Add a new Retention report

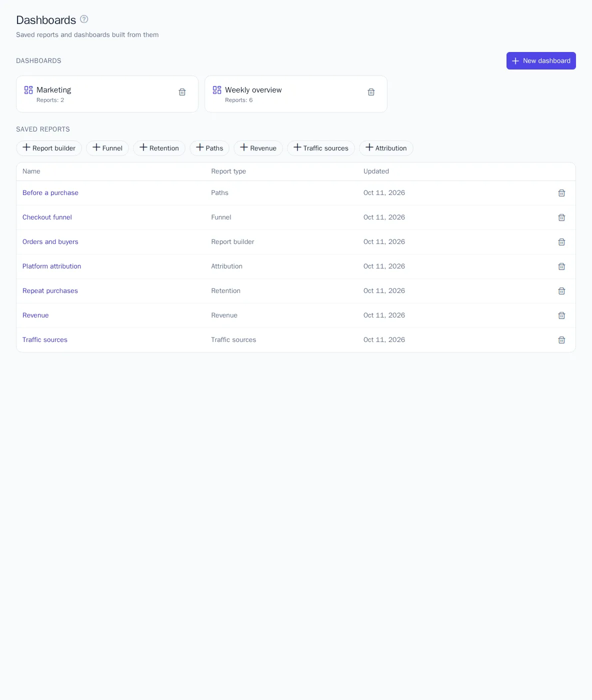point(159,148)
